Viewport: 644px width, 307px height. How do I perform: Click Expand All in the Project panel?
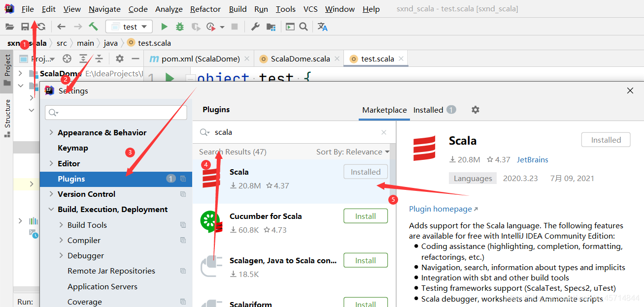83,59
